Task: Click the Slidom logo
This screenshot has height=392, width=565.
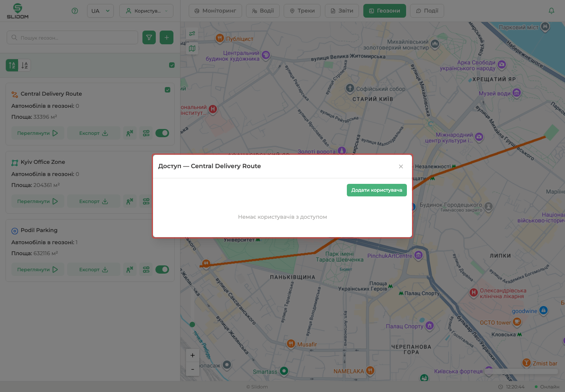Action: click(18, 11)
